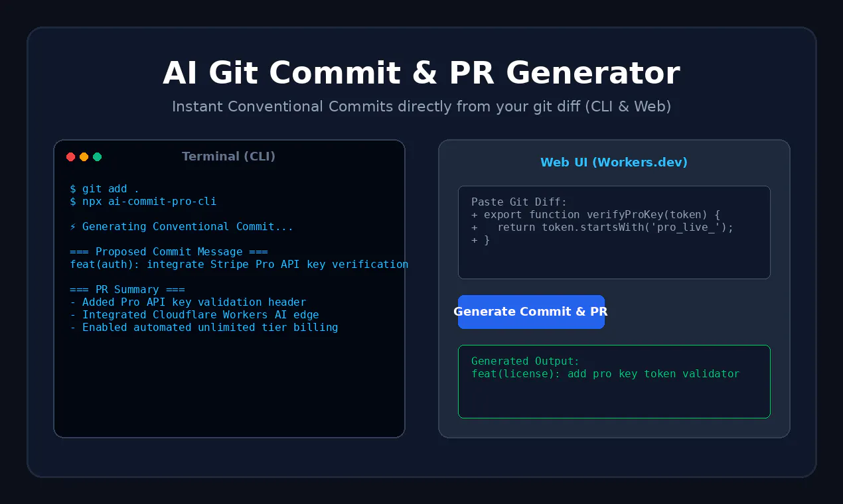Click '=== Proposed Commit Message ===' header
The image size is (843, 504).
(169, 252)
